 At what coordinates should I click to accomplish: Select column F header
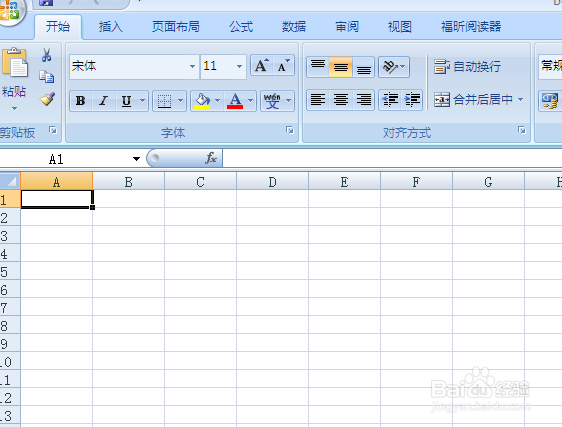[x=416, y=182]
